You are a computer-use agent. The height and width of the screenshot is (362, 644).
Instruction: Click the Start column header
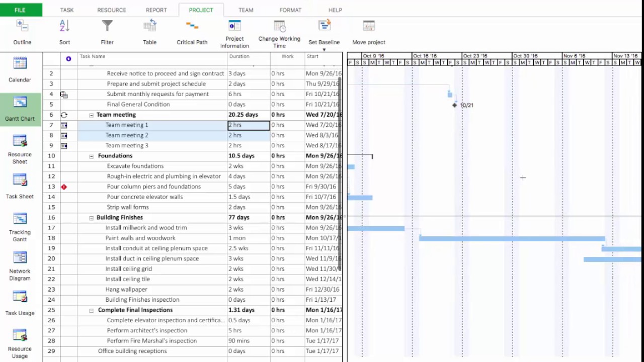(324, 59)
